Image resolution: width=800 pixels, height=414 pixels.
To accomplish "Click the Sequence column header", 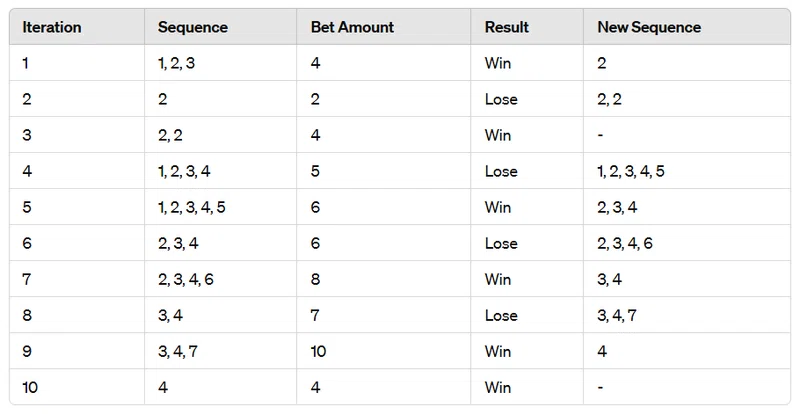I will 193,27.
